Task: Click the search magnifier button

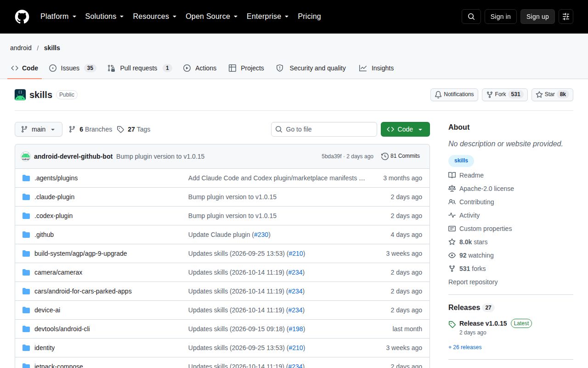Action: click(471, 17)
